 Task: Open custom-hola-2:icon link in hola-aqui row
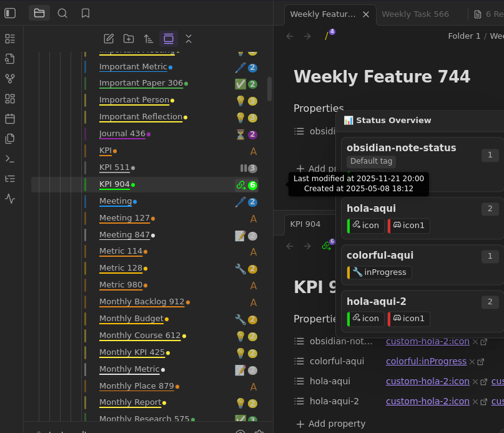[x=428, y=381]
